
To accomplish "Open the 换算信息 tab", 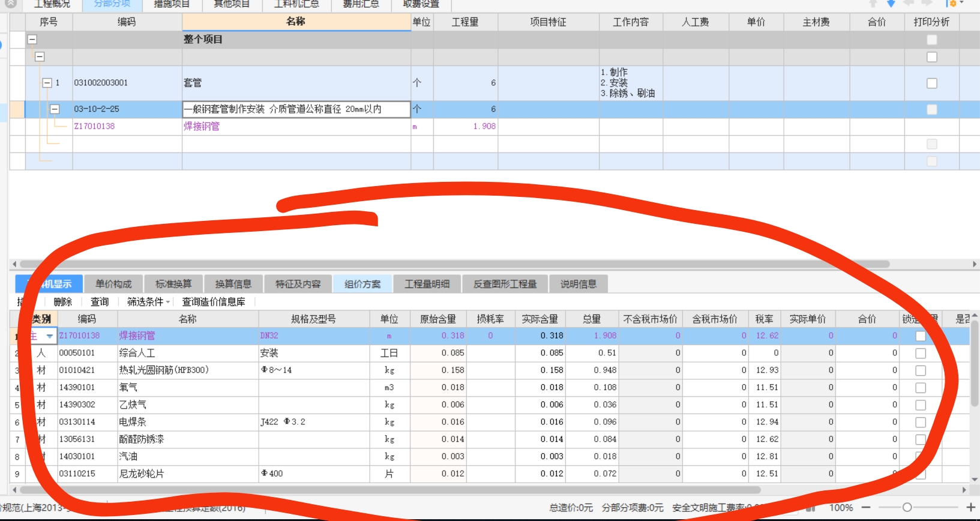I will coord(233,284).
